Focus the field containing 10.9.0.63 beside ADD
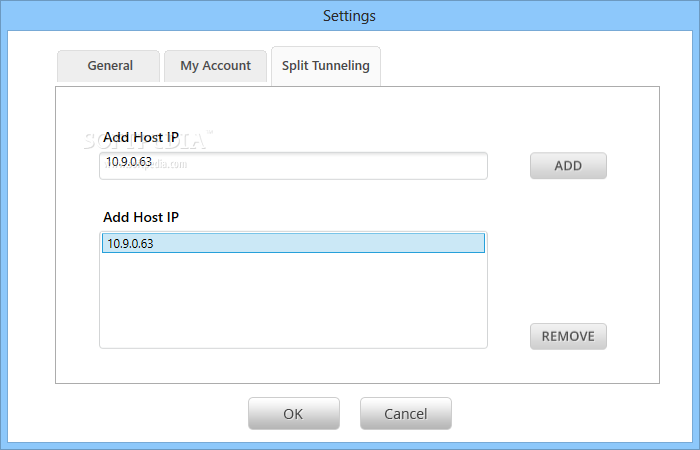This screenshot has width=700, height=450. (293, 166)
